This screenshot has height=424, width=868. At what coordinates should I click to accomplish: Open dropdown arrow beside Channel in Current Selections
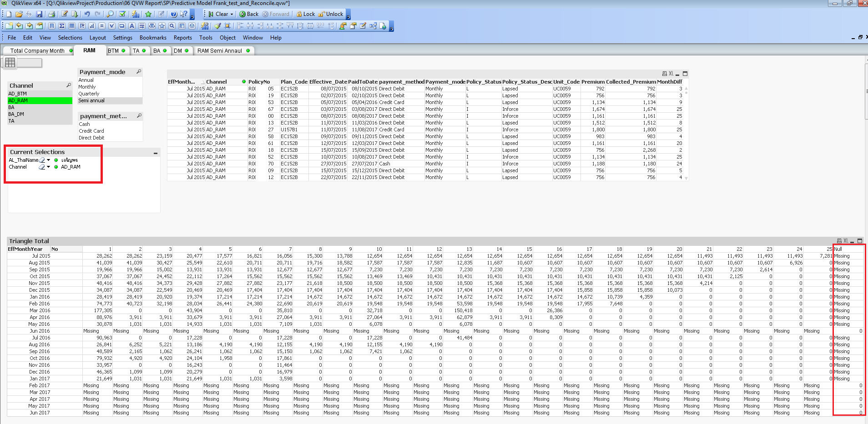coord(48,167)
